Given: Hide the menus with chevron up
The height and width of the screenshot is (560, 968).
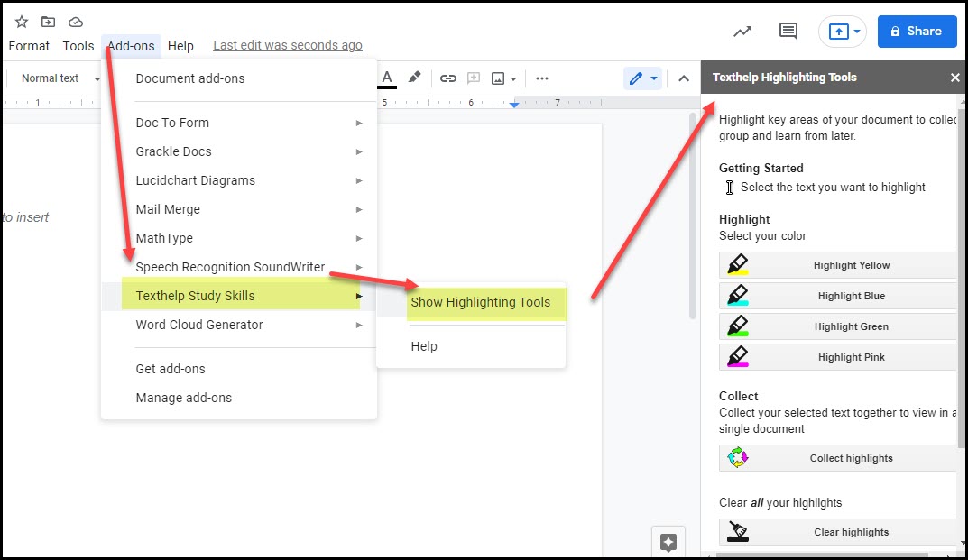Looking at the screenshot, I should [684, 78].
